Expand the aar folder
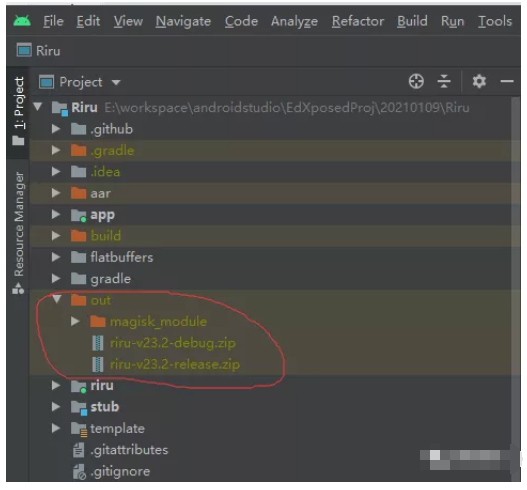The width and height of the screenshot is (527, 490). click(56, 193)
